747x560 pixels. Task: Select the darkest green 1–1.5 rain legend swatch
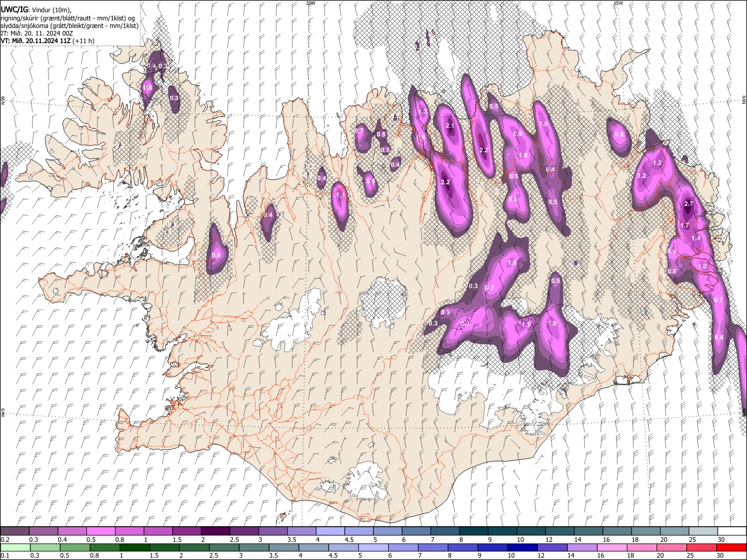pyautogui.click(x=135, y=547)
